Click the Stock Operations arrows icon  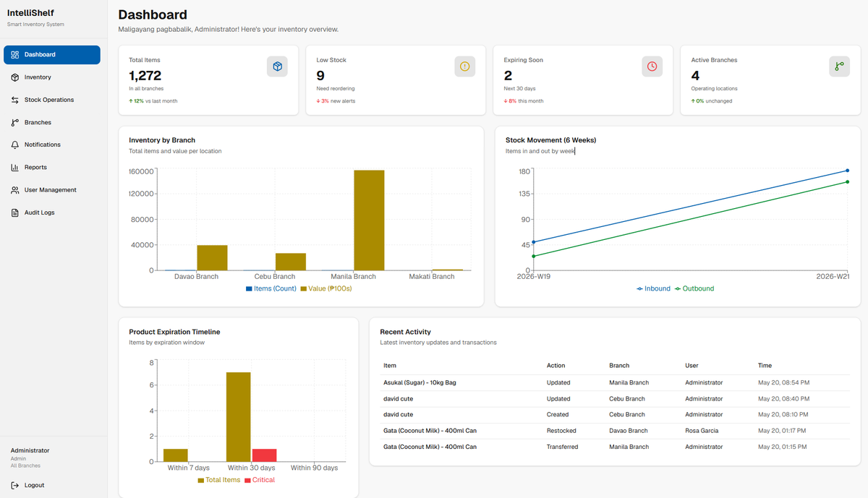click(x=15, y=100)
